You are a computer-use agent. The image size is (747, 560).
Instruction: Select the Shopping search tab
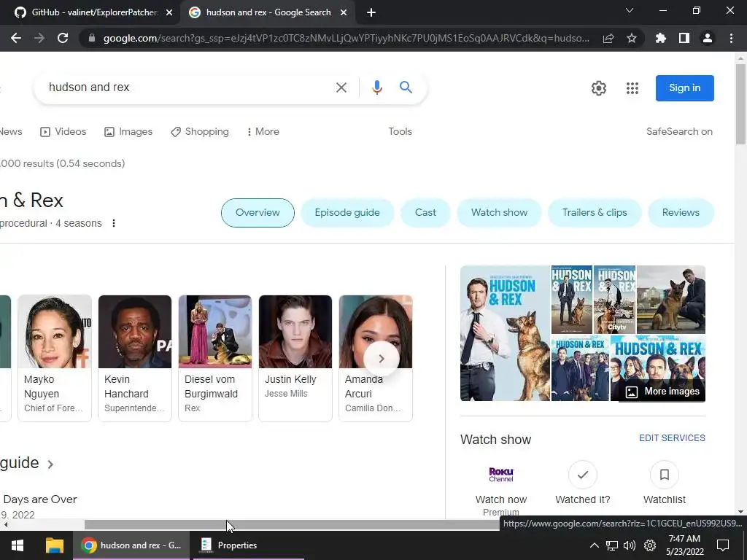[x=200, y=132]
